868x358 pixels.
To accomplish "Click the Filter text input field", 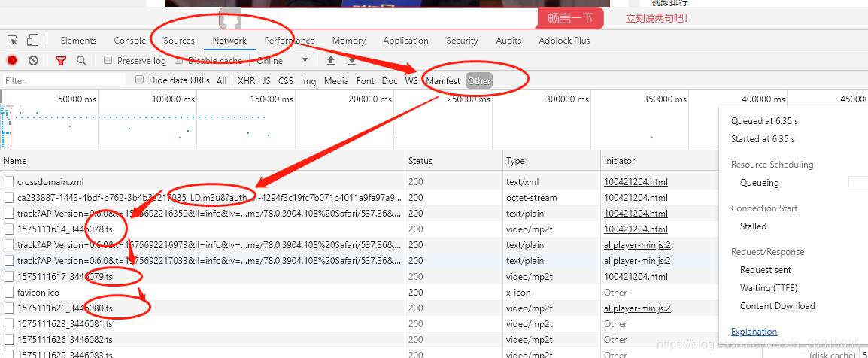I will click(x=64, y=80).
